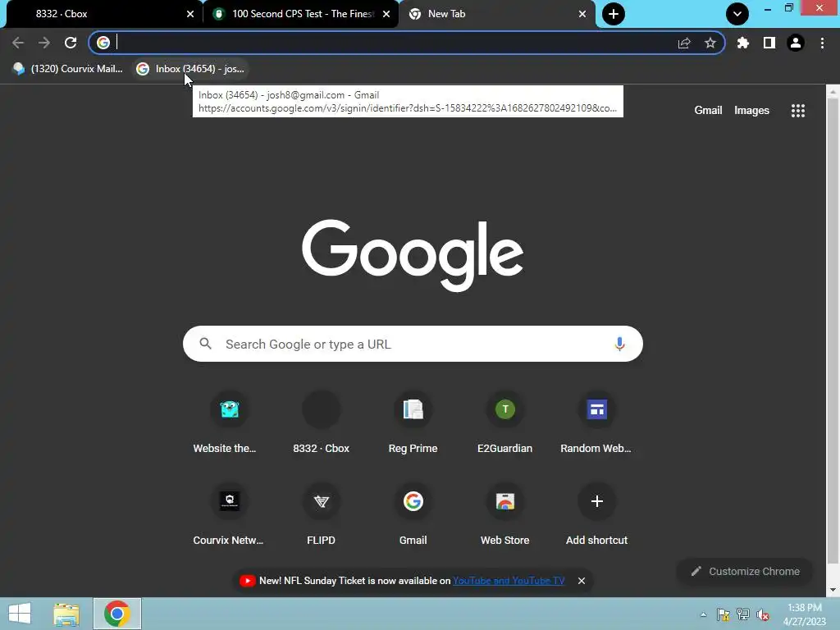Click the Customize Chrome button
Viewport: 840px width, 630px height.
745,572
